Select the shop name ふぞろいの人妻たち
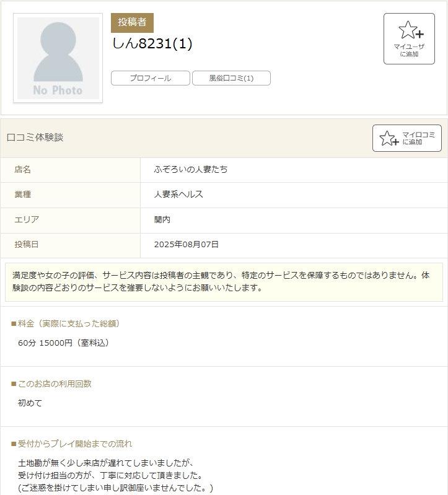 tap(191, 170)
